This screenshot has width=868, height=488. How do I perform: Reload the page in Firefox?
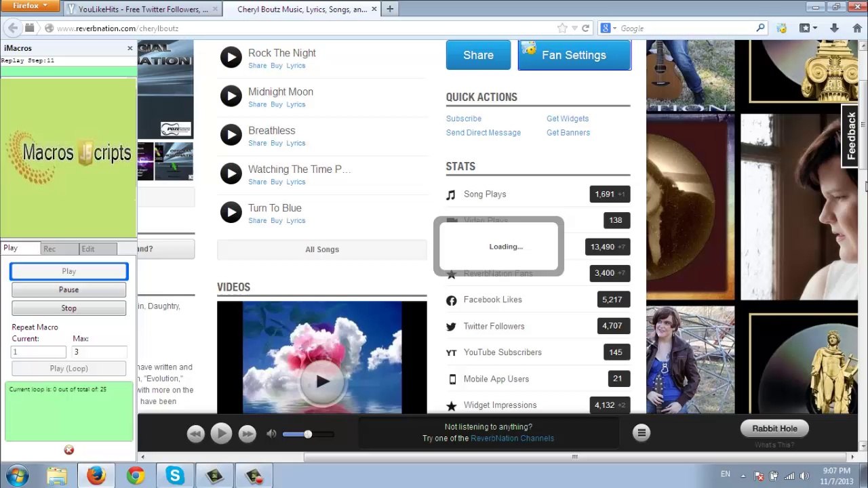coord(586,28)
